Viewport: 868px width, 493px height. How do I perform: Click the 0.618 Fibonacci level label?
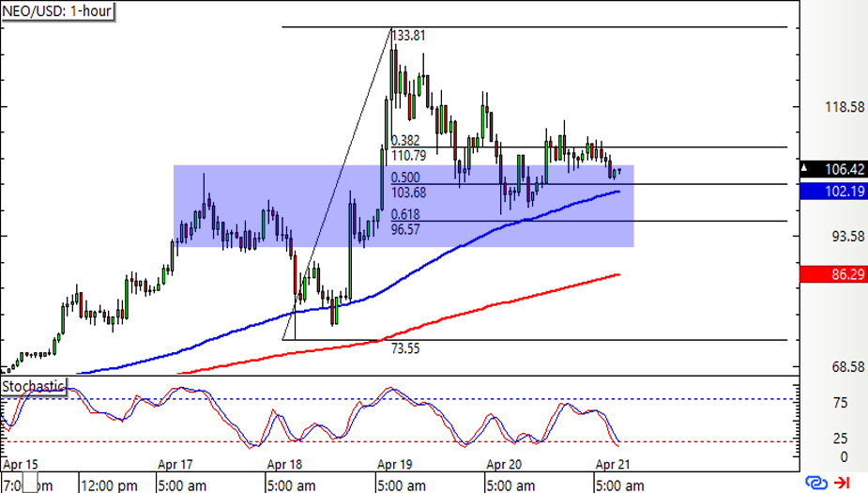[405, 214]
